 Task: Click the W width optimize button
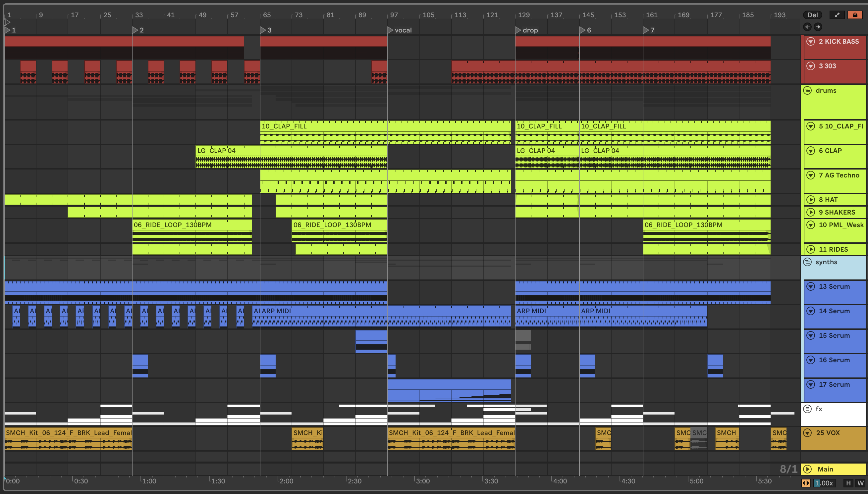coord(860,483)
